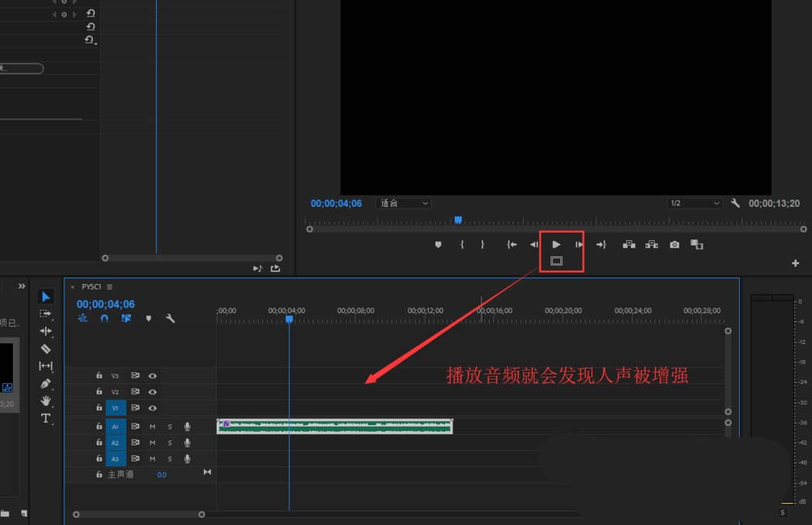Toggle lock on track A2
This screenshot has width=812, height=525.
[x=99, y=442]
